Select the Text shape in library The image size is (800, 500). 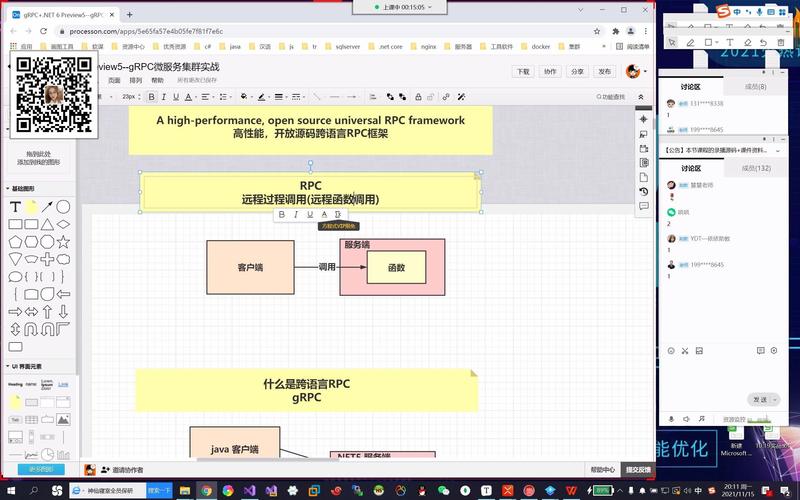[15, 207]
